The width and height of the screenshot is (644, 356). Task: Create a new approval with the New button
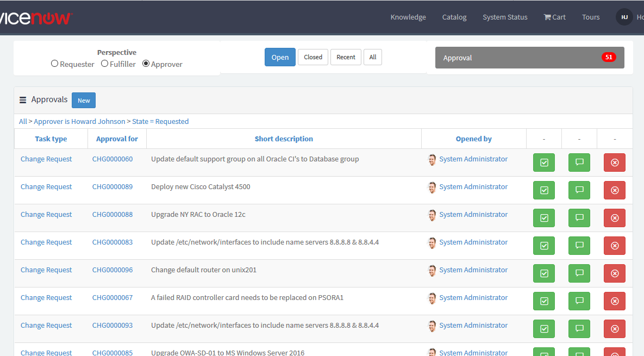click(x=83, y=100)
